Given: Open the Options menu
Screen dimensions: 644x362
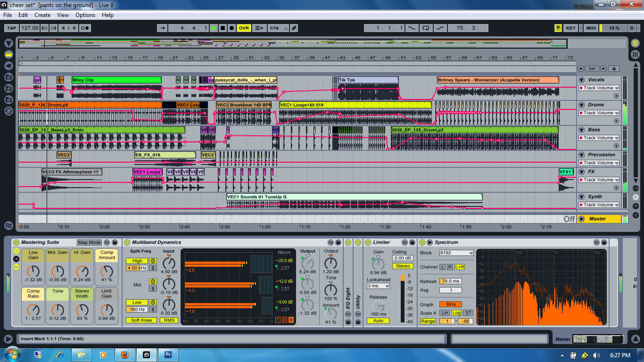Looking at the screenshot, I should [85, 15].
